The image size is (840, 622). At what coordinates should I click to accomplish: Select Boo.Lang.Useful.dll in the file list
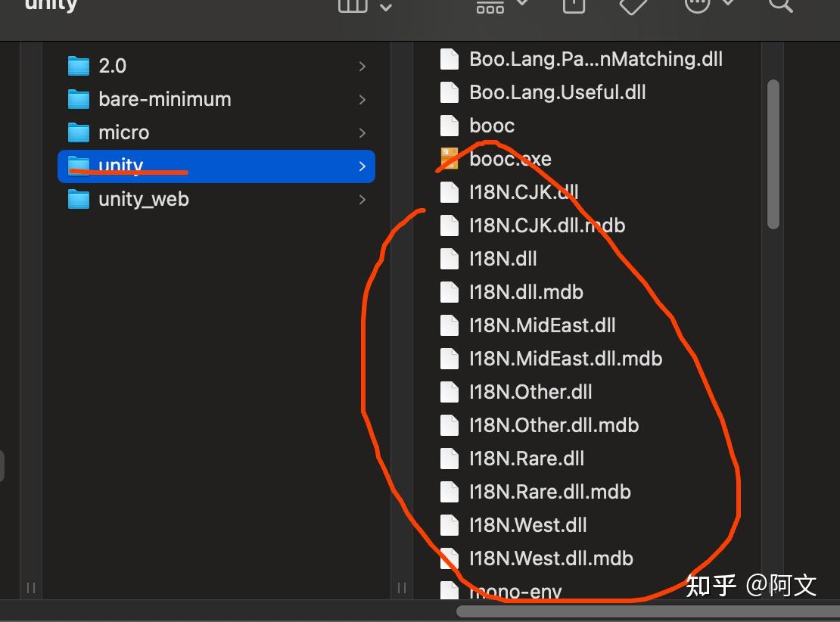(556, 92)
